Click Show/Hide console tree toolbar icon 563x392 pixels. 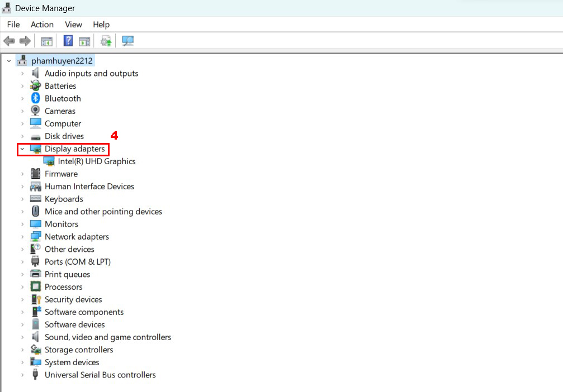click(x=46, y=41)
